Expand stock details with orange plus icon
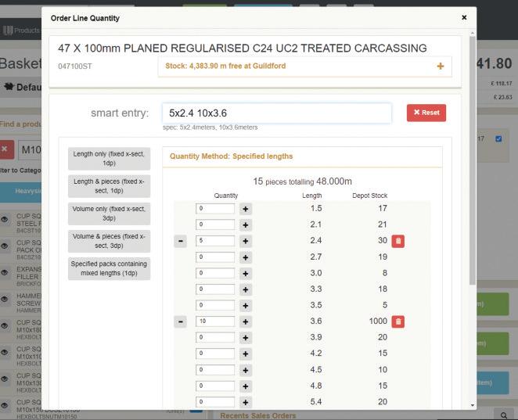 (x=441, y=66)
